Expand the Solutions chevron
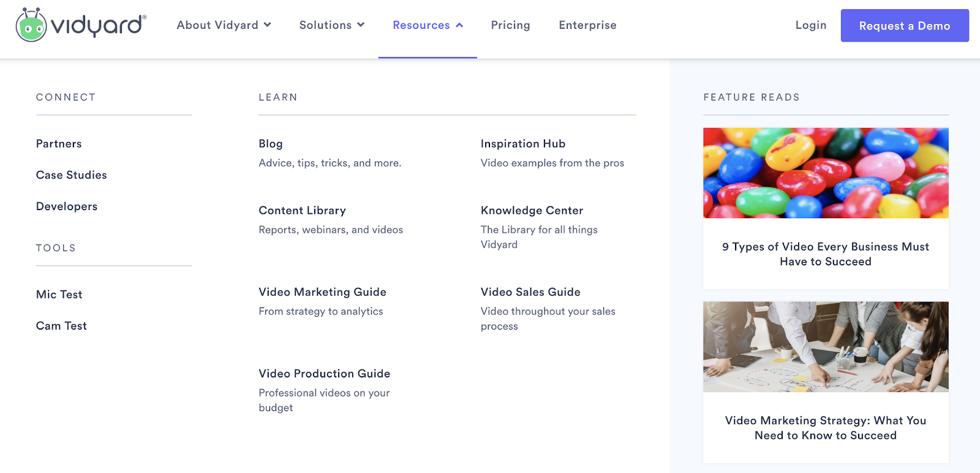The image size is (980, 473). [x=361, y=25]
